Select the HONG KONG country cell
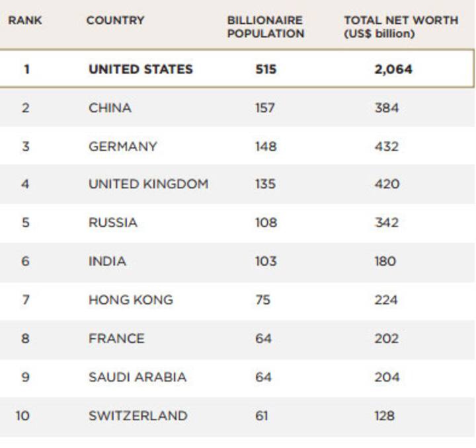476x448 pixels. (131, 300)
